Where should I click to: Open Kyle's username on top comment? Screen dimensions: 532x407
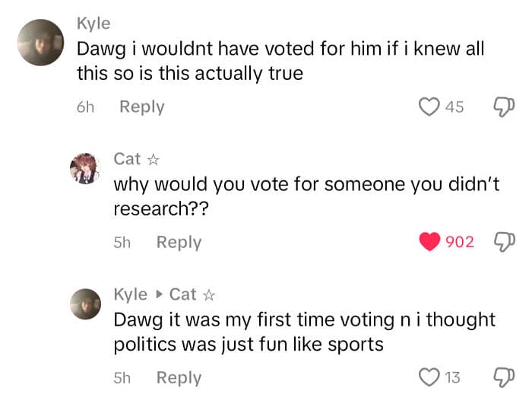tap(93, 24)
